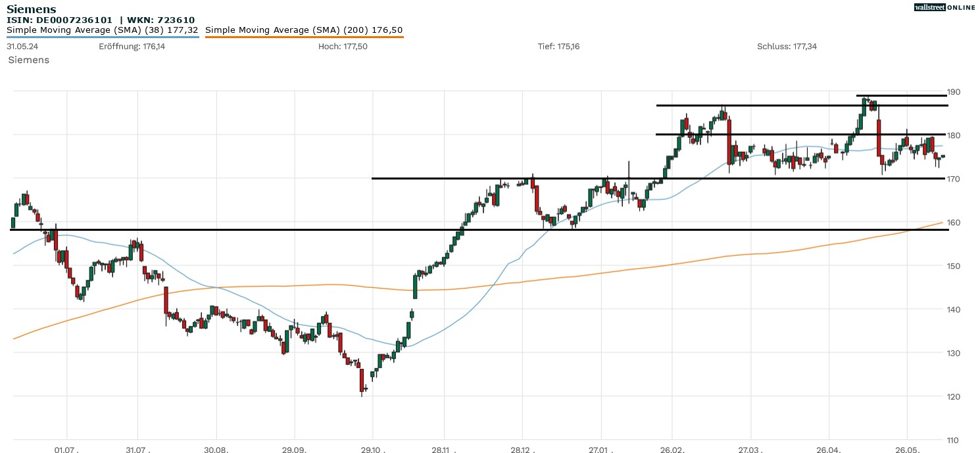Click the 140 price axis label
This screenshot has width=980, height=453.
(954, 309)
